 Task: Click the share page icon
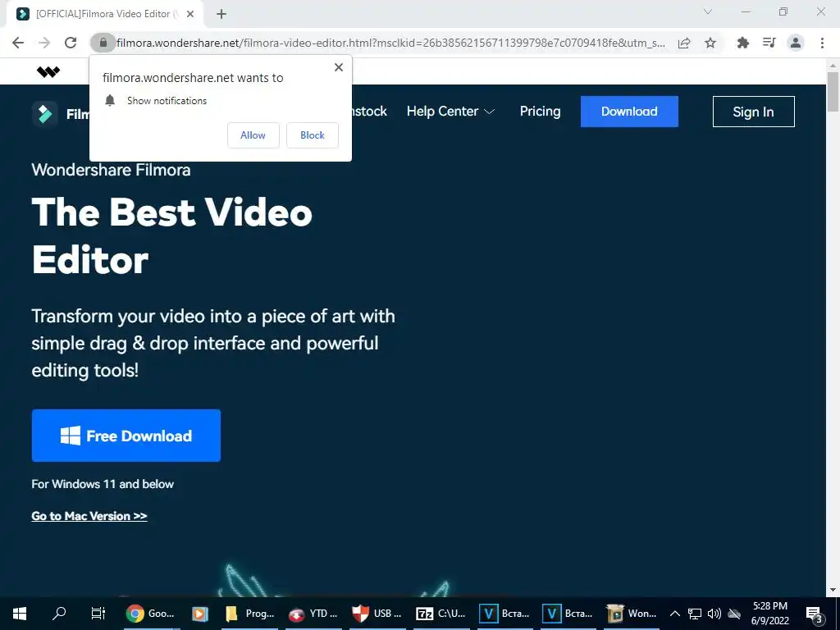684,43
